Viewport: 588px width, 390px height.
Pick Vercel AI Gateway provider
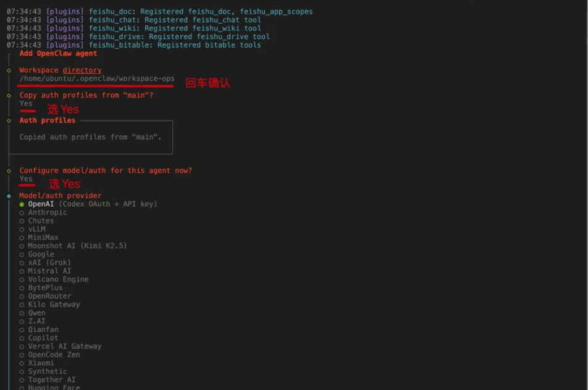point(61,346)
